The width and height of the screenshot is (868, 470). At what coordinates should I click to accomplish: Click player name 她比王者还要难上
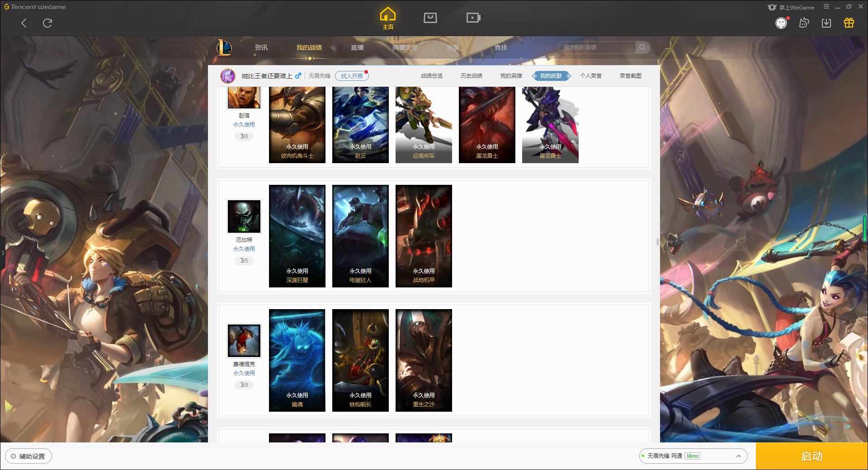[267, 76]
